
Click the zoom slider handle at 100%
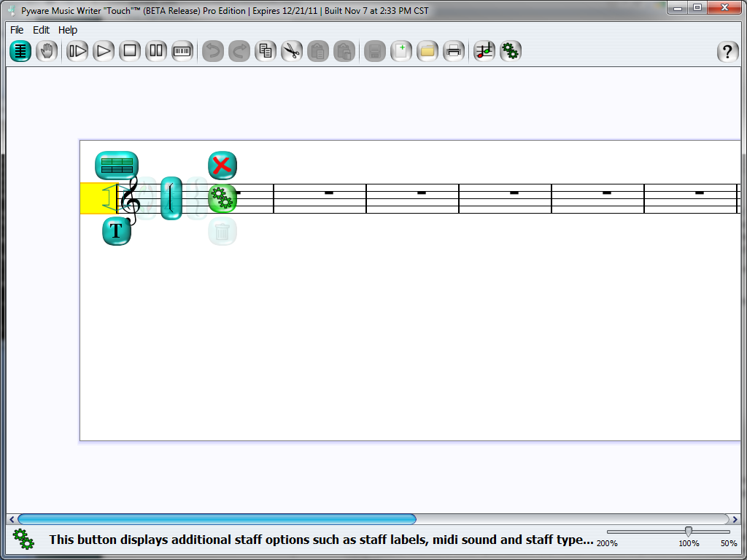click(x=688, y=532)
